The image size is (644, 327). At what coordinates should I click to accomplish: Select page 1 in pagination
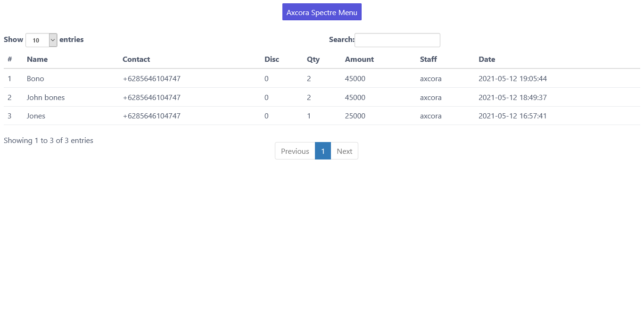323,151
